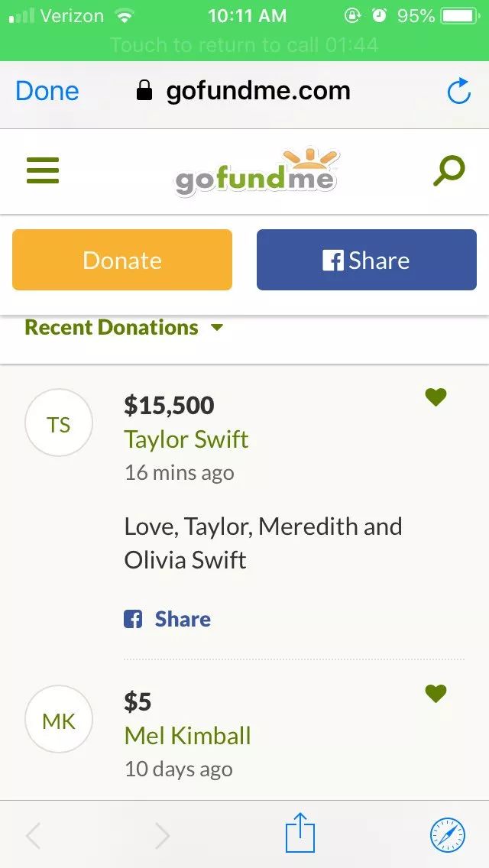This screenshot has height=868, width=489.
Task: Tap the gofundme.com address bar
Action: tap(244, 92)
